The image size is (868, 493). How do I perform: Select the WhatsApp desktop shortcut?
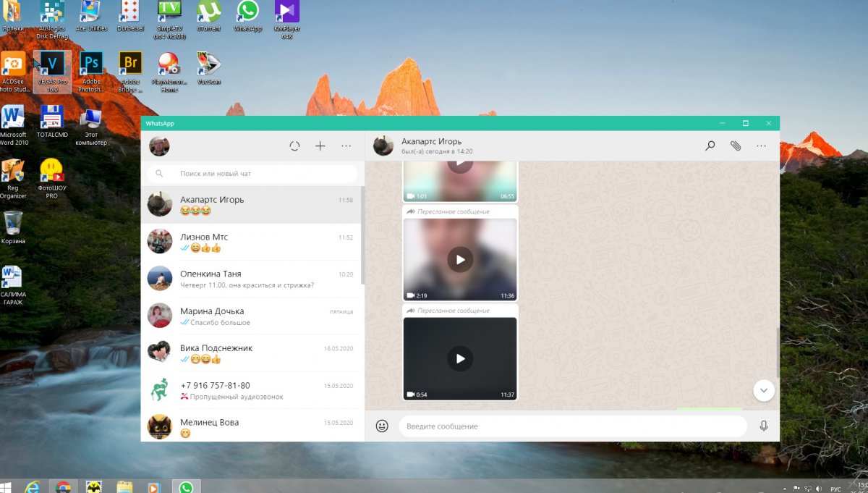(247, 17)
